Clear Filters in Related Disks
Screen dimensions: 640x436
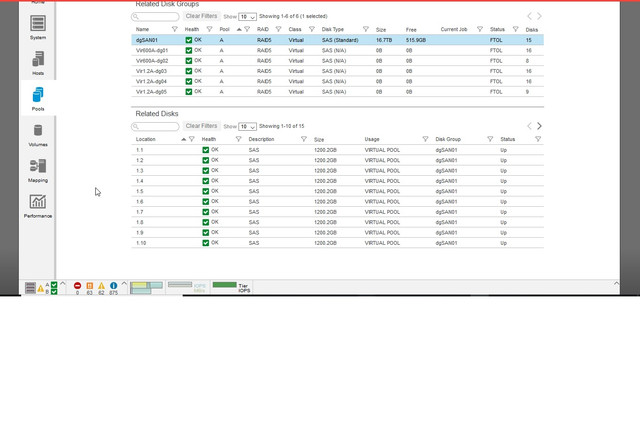[x=201, y=126]
